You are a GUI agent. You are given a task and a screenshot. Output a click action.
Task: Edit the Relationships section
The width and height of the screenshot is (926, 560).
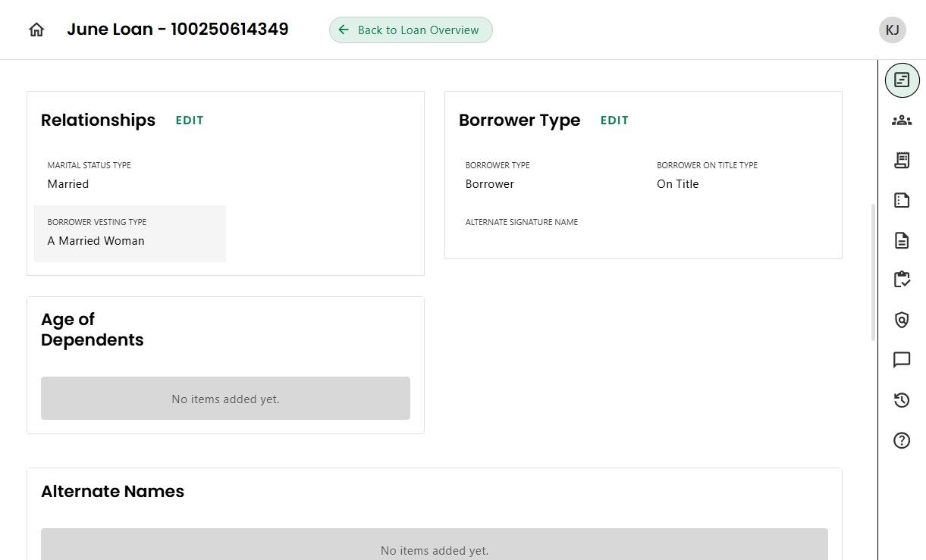click(x=190, y=120)
